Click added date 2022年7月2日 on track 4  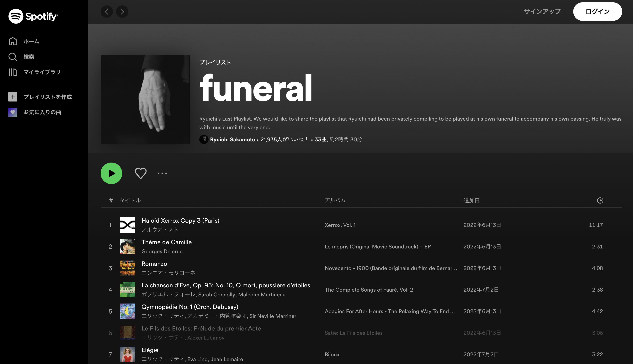[481, 289]
